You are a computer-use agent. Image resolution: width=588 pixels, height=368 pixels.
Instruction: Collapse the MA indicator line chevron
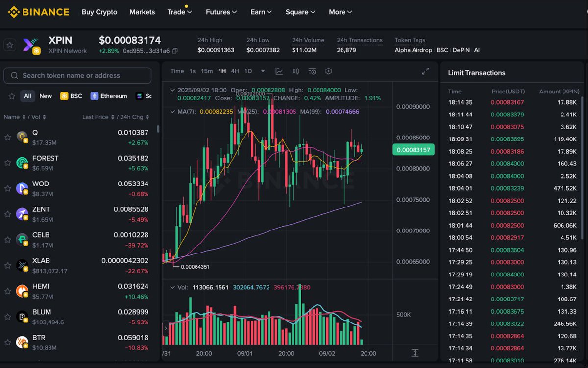click(172, 112)
